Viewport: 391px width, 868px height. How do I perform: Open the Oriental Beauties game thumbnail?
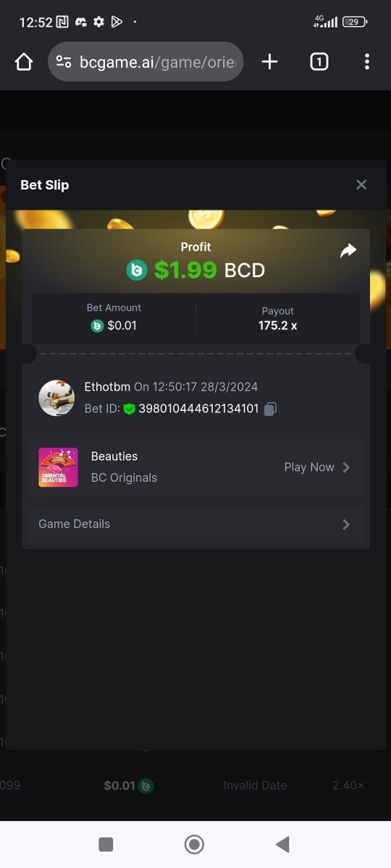coord(58,467)
